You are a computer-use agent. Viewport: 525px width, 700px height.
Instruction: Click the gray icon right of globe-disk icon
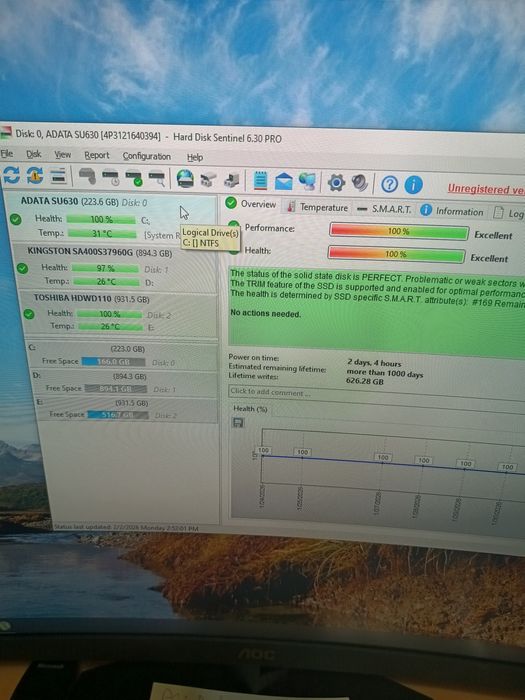point(208,179)
